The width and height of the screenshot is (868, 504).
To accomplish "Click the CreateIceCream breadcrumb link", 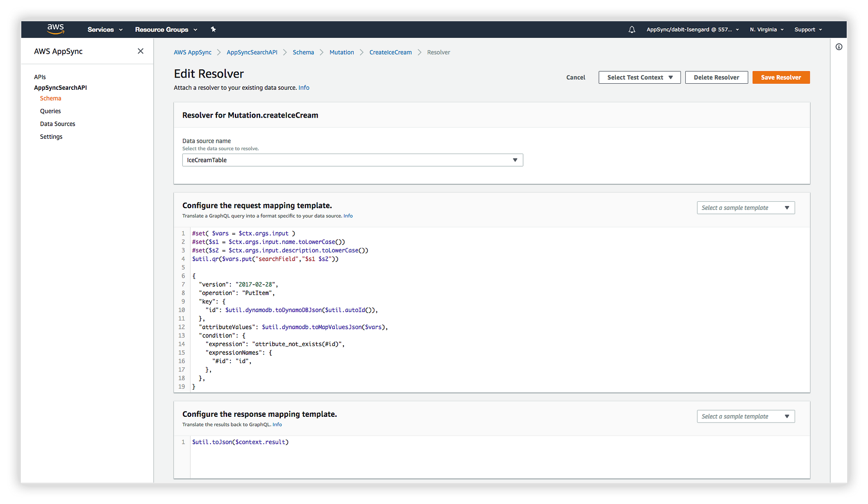I will click(390, 52).
